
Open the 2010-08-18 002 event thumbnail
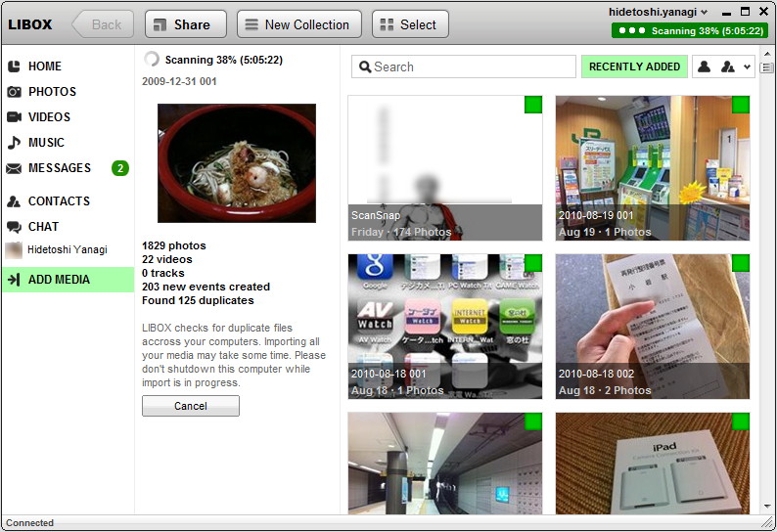[x=653, y=327]
